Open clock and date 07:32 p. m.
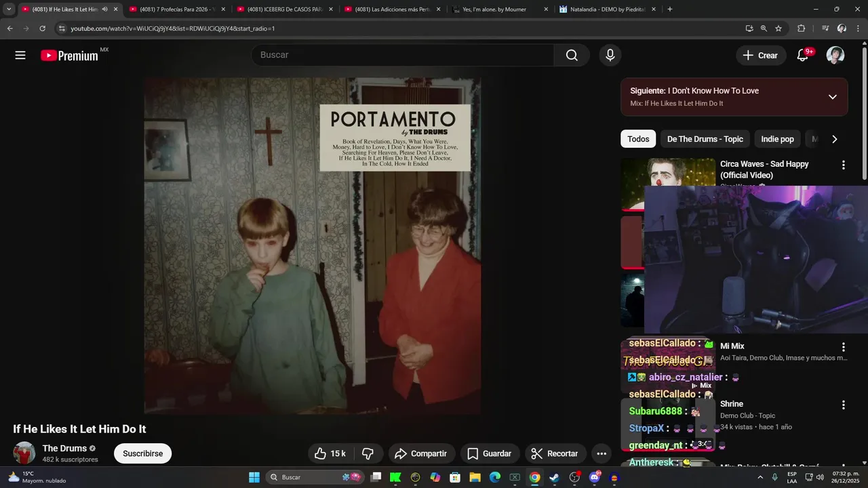The width and height of the screenshot is (868, 488). (x=846, y=477)
